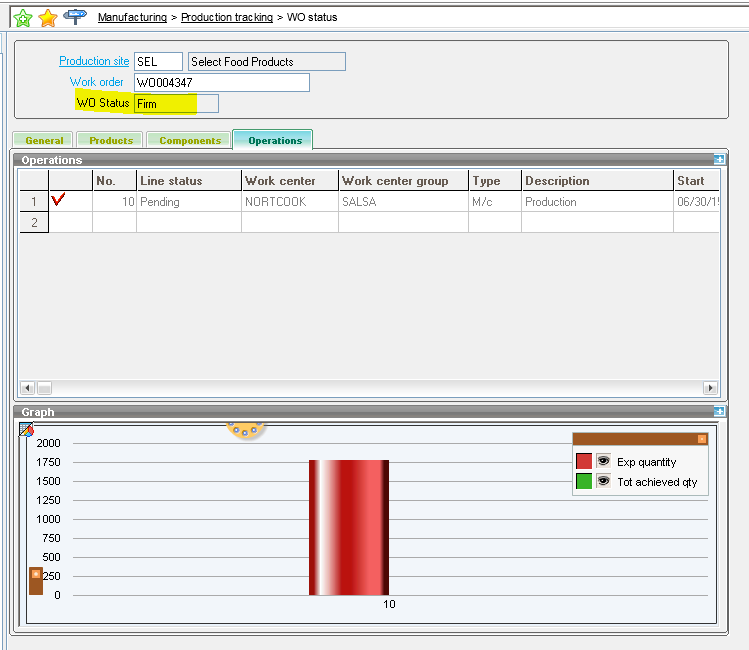Screen dimensions: 749x650
Task: Click the green add-favorite star icon
Action: [22, 17]
